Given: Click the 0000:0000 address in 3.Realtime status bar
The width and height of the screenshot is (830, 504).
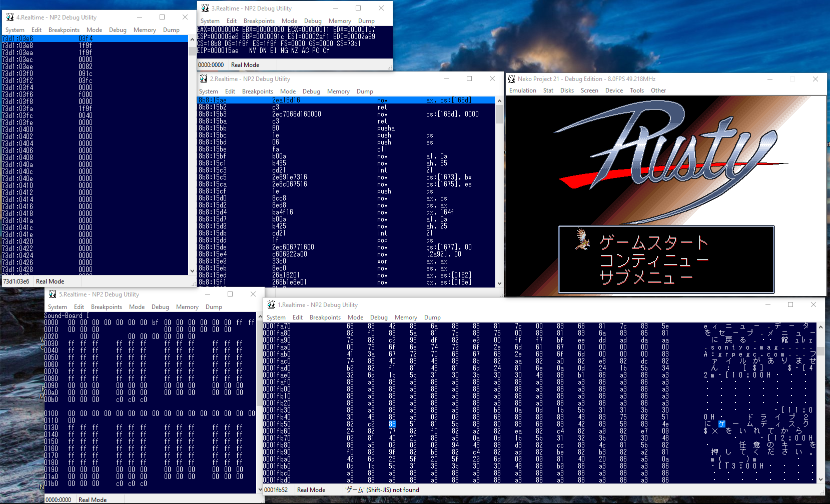Looking at the screenshot, I should (211, 65).
